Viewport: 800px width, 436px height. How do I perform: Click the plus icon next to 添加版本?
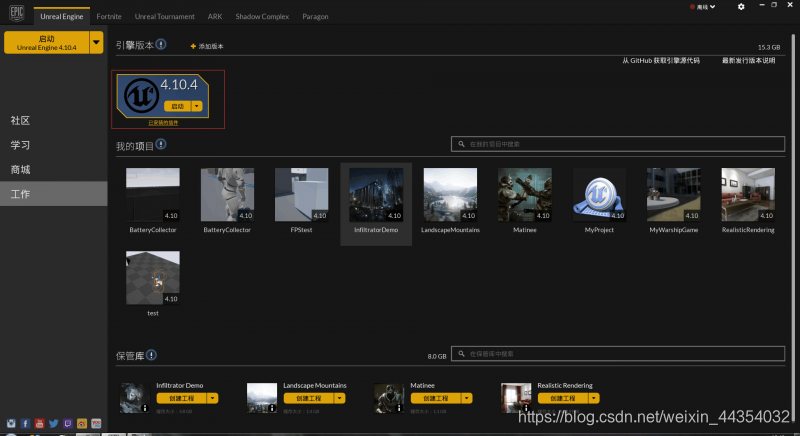[193, 46]
